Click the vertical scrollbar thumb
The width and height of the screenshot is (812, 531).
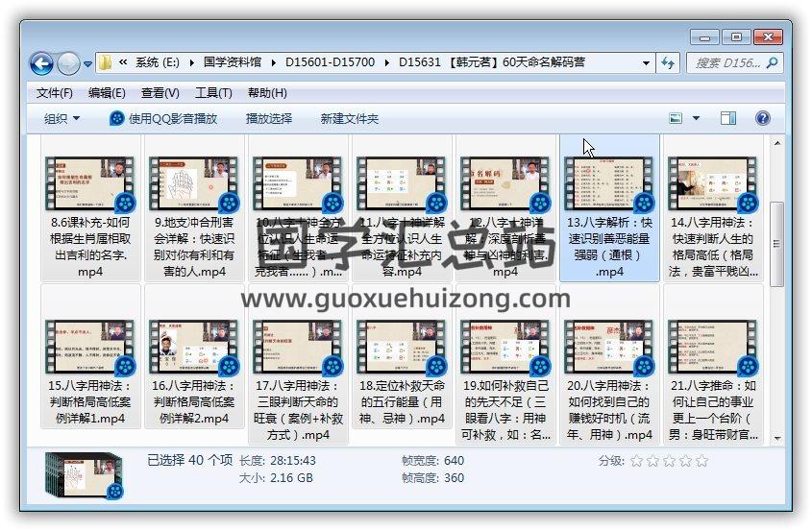776,243
